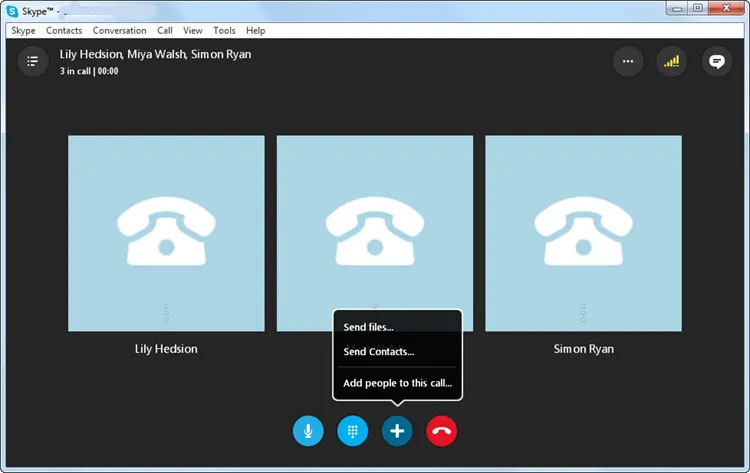Select Lily Hedsion's phone avatar tile
This screenshot has height=473, width=750.
(x=166, y=233)
